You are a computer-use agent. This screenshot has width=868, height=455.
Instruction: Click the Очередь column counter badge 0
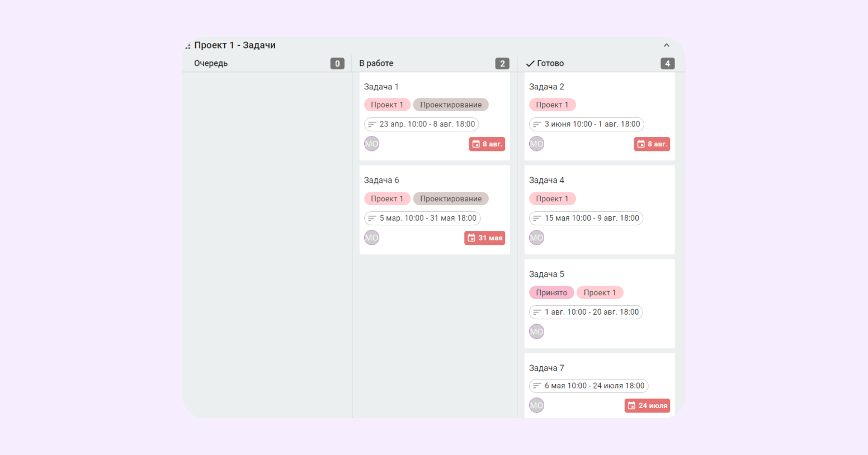click(x=337, y=64)
